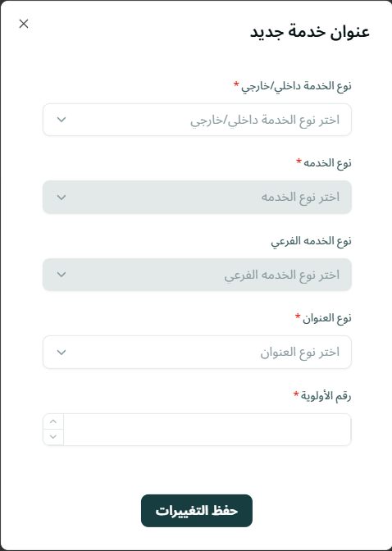Click chevron arrow in نوع الخدمه الفرعي select

pyautogui.click(x=62, y=275)
